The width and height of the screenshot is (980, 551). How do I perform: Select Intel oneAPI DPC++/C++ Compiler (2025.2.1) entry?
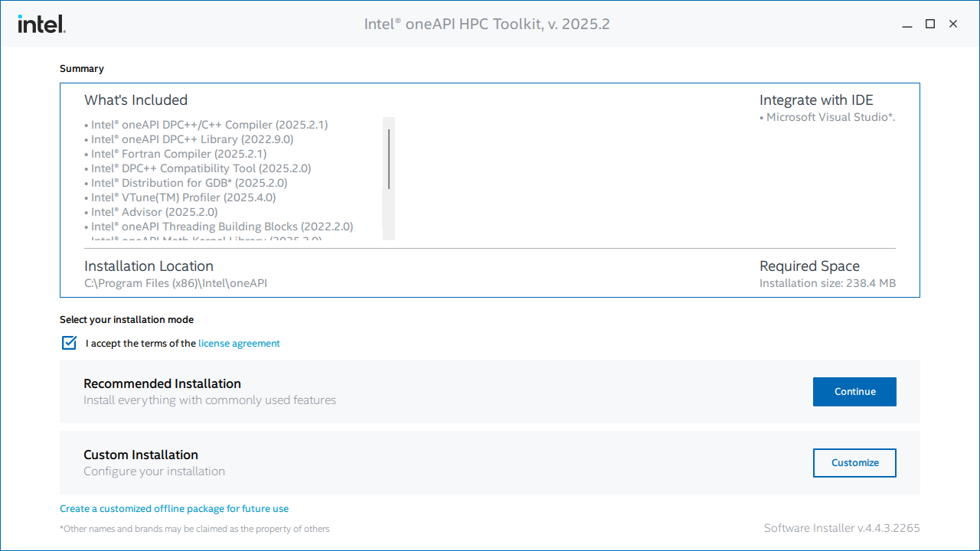click(x=206, y=125)
